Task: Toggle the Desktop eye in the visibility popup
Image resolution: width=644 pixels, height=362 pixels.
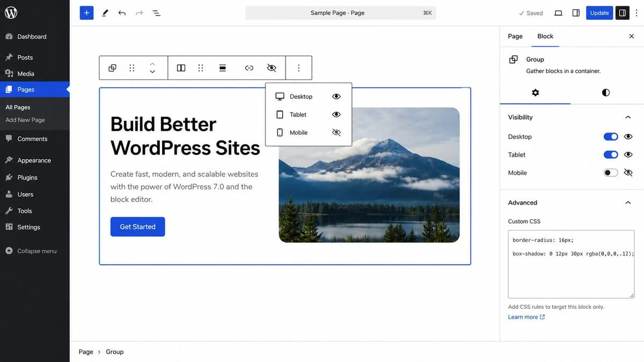Action: click(x=336, y=97)
